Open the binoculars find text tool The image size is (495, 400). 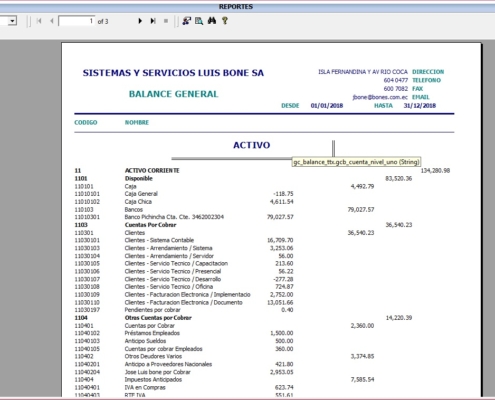coord(212,21)
